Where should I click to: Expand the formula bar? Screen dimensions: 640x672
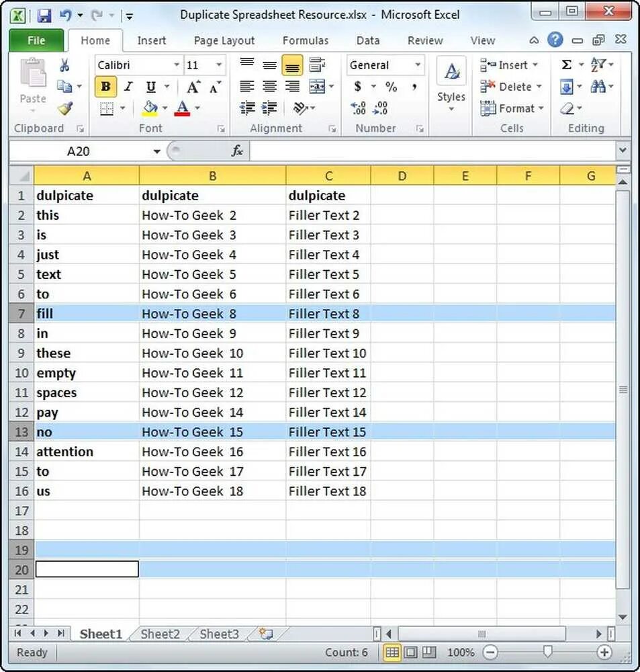coord(623,151)
